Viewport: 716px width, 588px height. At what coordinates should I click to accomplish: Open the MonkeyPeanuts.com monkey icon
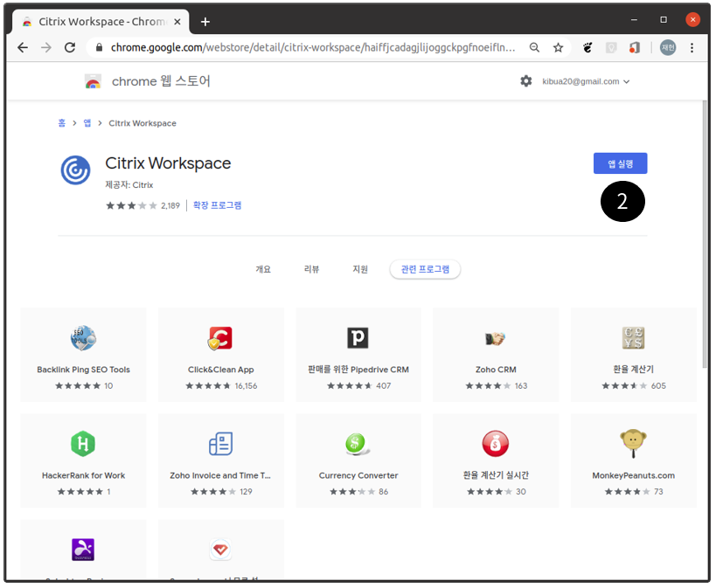(633, 443)
